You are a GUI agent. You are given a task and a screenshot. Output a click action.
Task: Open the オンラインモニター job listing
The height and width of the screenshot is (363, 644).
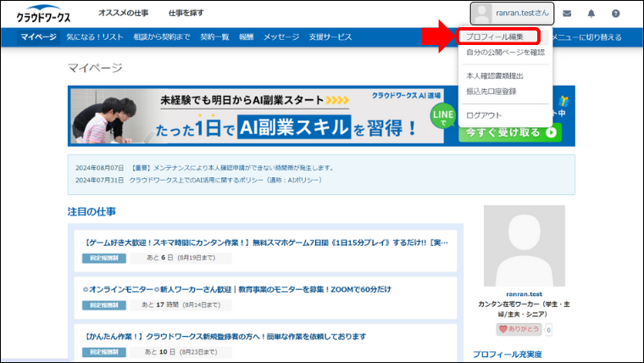(x=237, y=290)
